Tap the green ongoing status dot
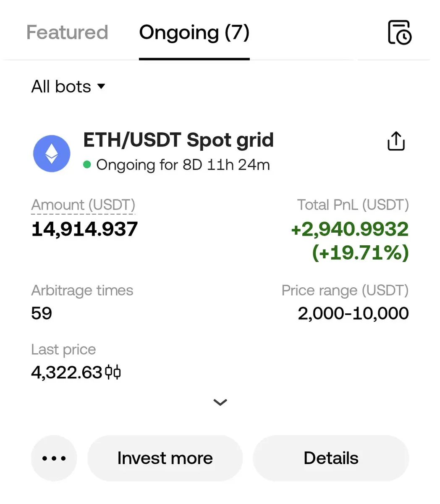 pos(87,165)
